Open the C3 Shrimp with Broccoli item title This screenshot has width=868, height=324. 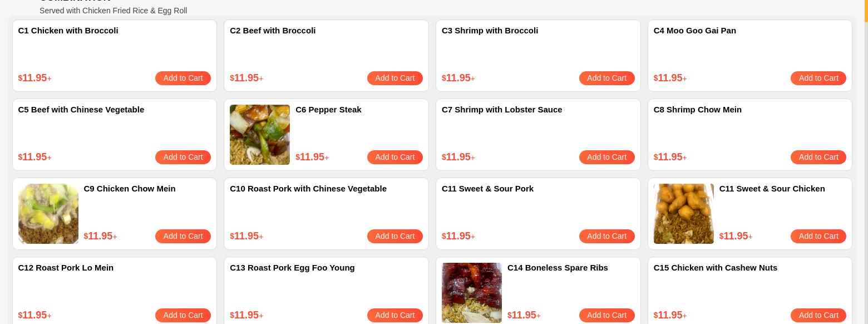pos(490,31)
